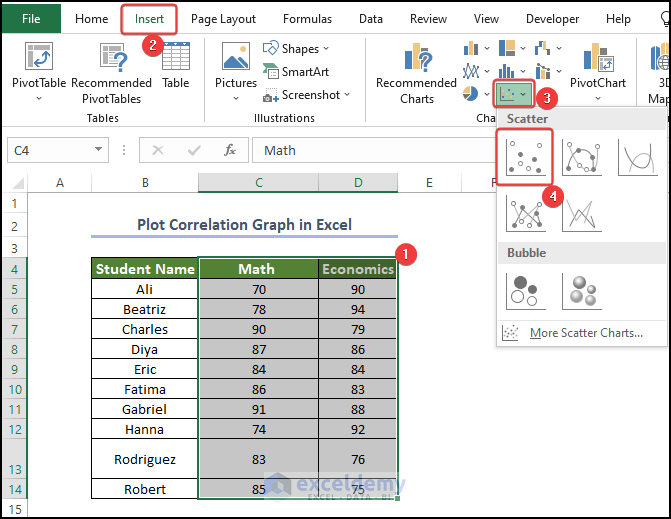
Task: Switch to the Page Layout tab
Action: 223,19
